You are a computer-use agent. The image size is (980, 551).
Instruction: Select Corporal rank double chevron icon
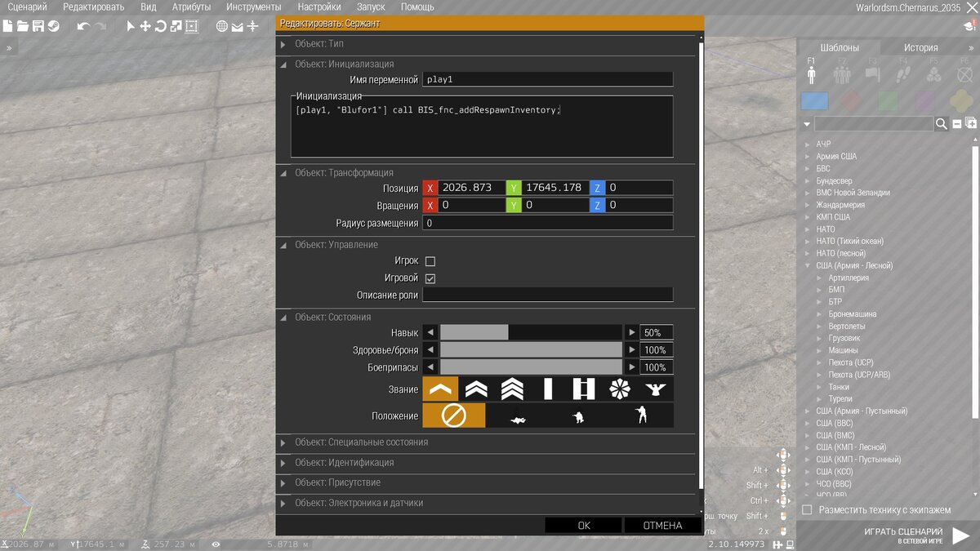click(x=476, y=389)
